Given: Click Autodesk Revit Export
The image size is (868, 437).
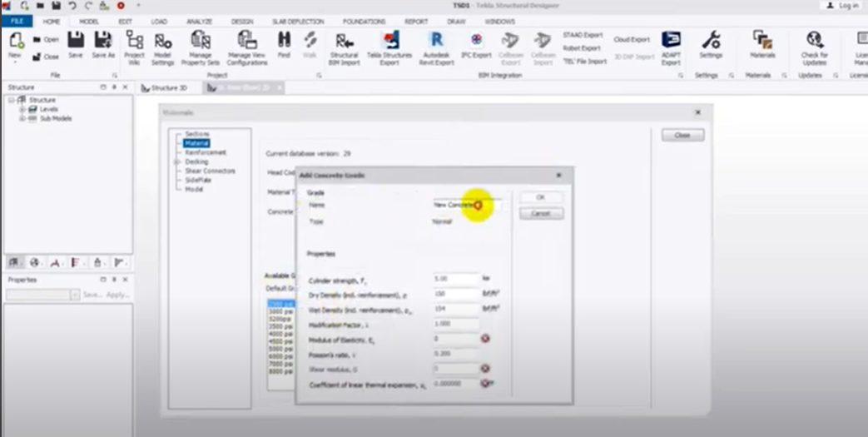Looking at the screenshot, I should (436, 49).
